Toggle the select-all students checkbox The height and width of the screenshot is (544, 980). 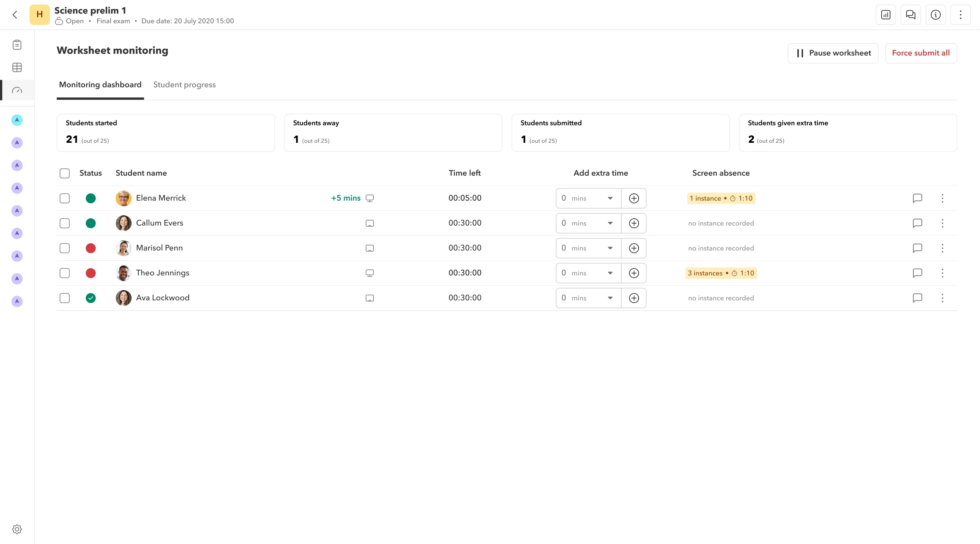coord(65,173)
